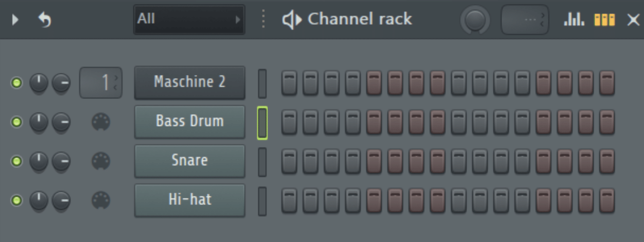The height and width of the screenshot is (242, 644).
Task: Enable step 9 on Maschine 2 row
Action: (x=459, y=83)
